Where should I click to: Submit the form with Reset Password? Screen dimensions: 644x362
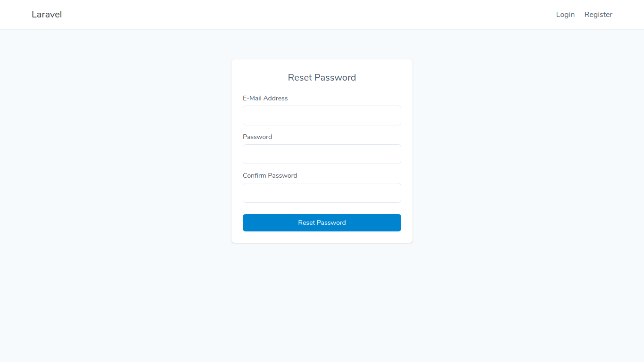coord(322,222)
